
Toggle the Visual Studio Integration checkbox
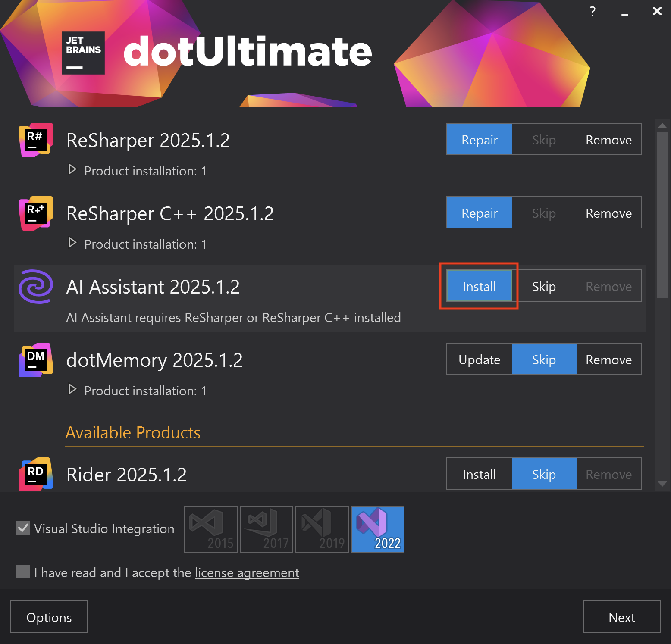tap(23, 528)
